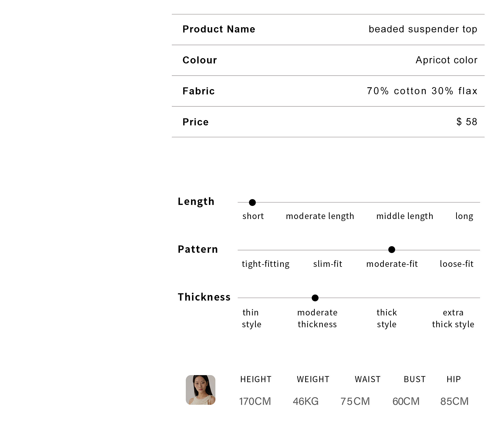Click the model portrait thumbnail
This screenshot has height=436, width=504.
click(x=201, y=390)
